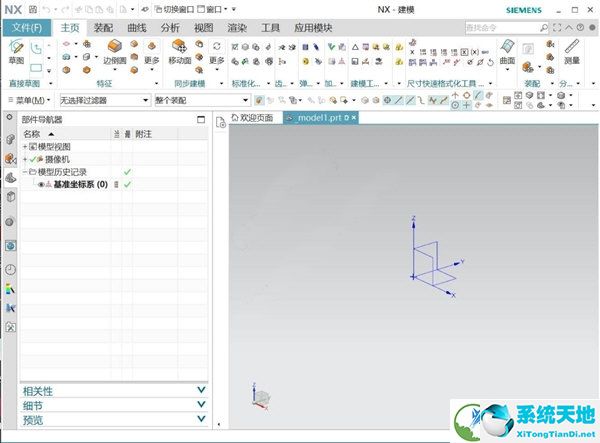600x443 pixels.
Task: Open the 欢迎页面 document tab
Action: tap(253, 118)
